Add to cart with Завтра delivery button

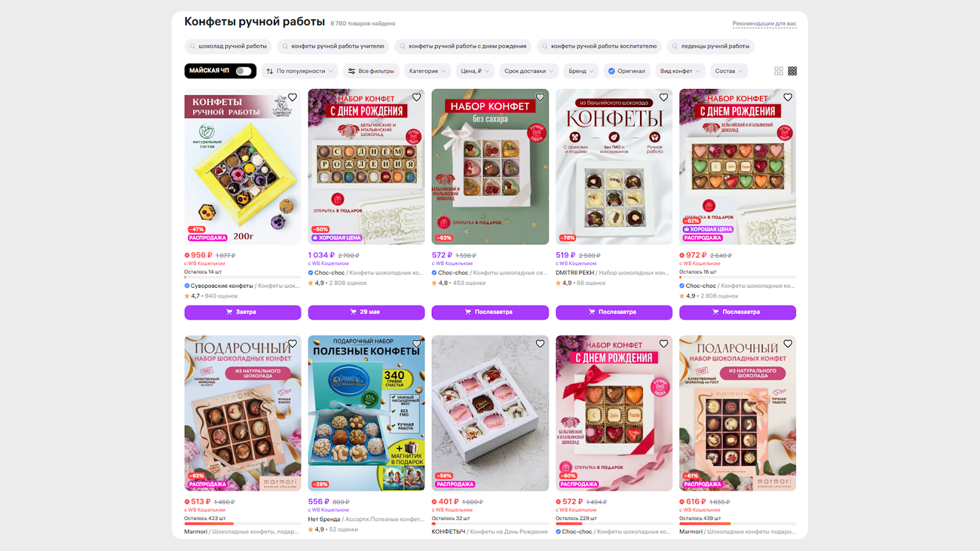pyautogui.click(x=243, y=312)
